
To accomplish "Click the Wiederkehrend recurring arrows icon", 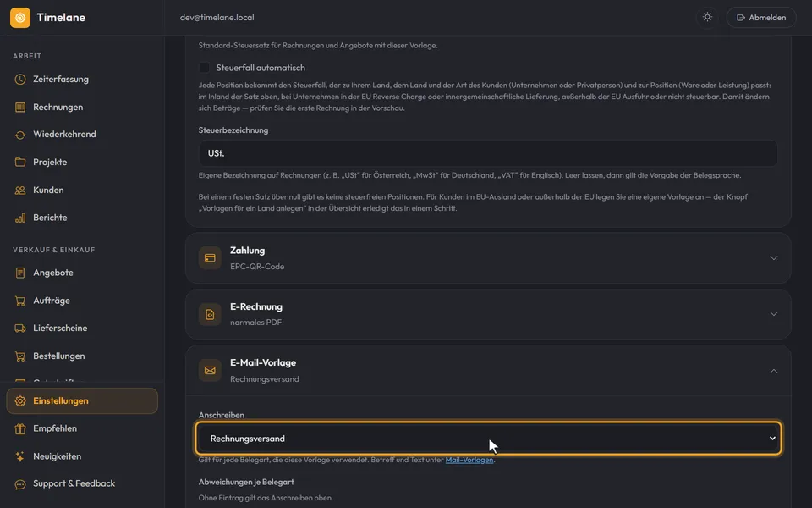I will tap(20, 135).
